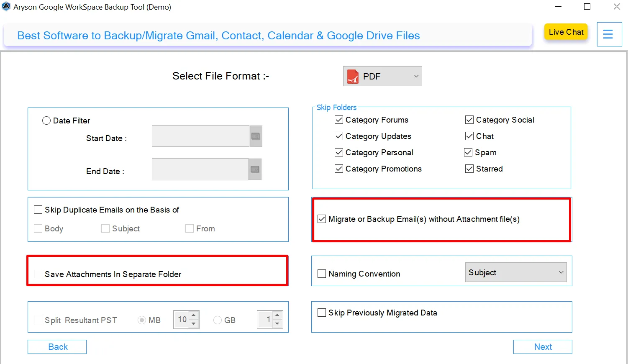
Task: Open the Subject naming convention dropdown
Action: coord(561,272)
